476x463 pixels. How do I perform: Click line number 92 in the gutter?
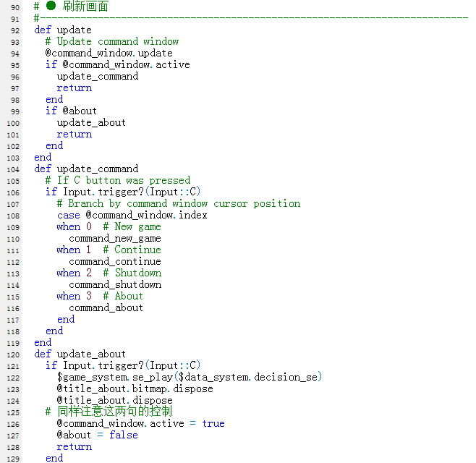pos(15,30)
